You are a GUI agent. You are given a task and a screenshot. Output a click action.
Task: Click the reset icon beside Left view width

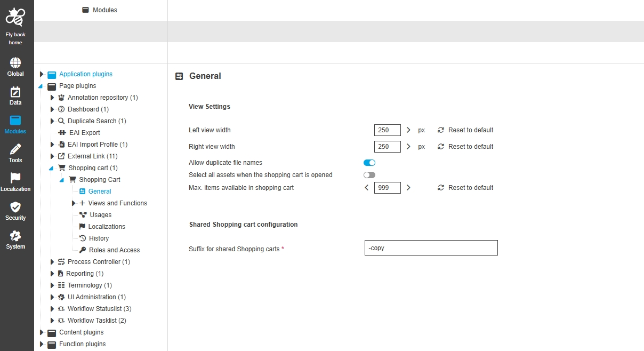pyautogui.click(x=441, y=130)
